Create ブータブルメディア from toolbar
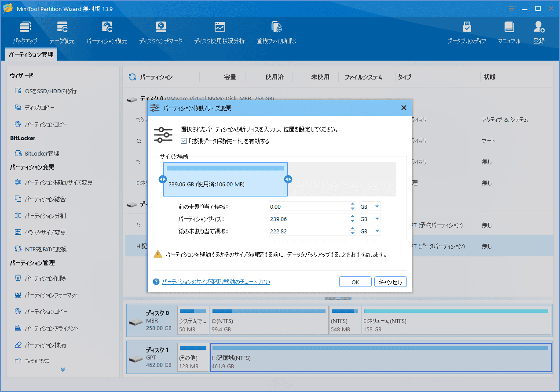Viewport: 560px width, 392px height. click(x=467, y=32)
